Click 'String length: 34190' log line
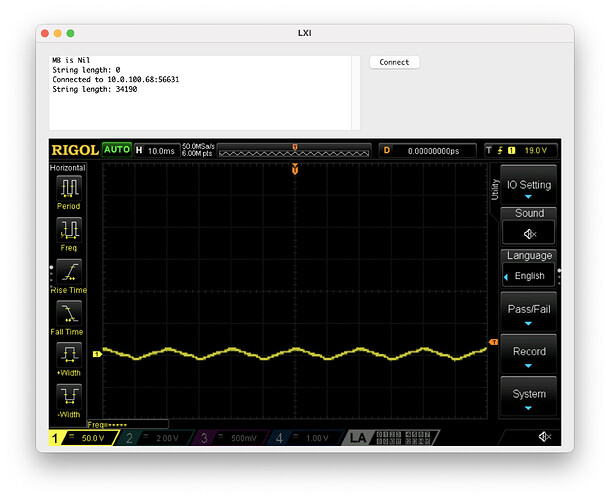Viewport: 610px width, 500px height. click(95, 89)
